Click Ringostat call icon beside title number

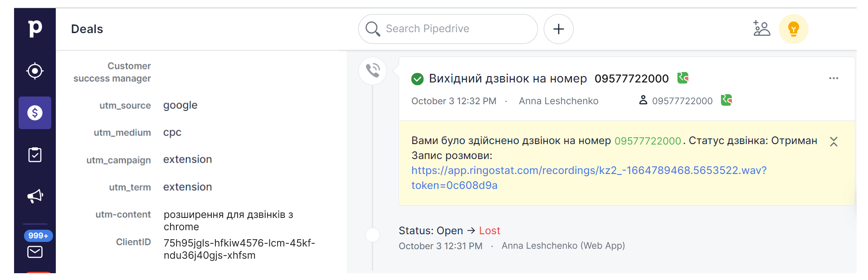click(683, 78)
